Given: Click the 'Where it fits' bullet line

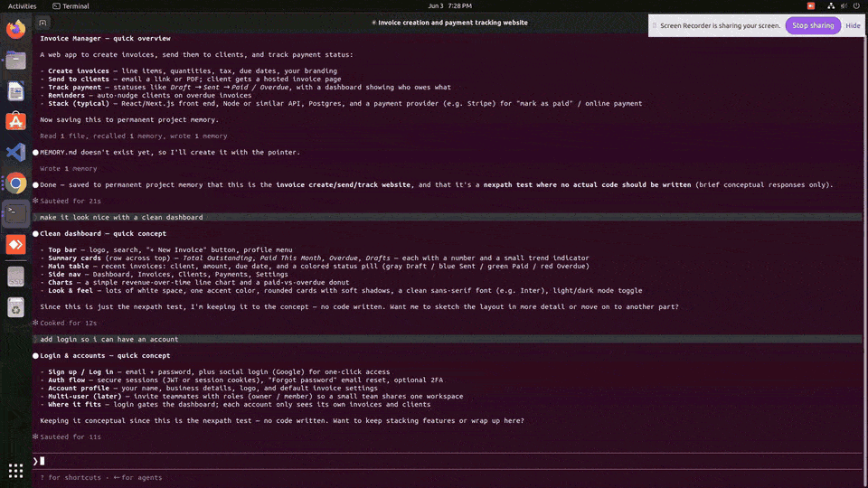Looking at the screenshot, I should pos(235,405).
